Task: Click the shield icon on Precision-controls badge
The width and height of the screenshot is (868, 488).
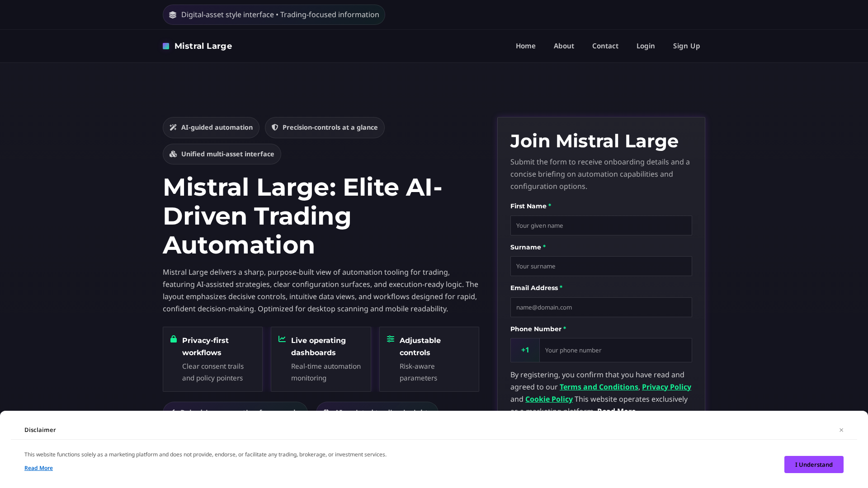Action: pos(275,127)
